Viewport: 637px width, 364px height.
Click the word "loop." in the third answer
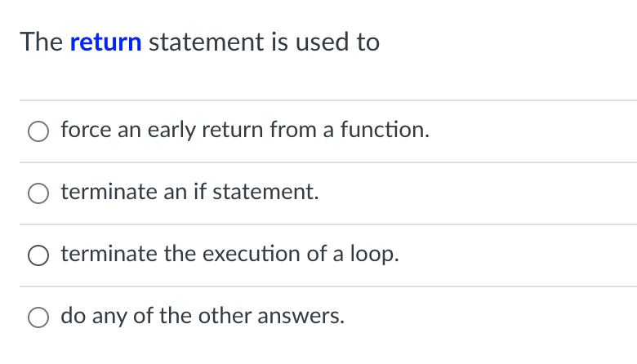click(x=375, y=255)
